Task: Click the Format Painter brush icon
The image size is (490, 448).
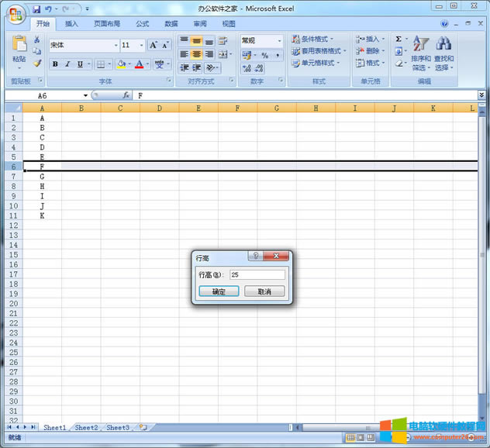Action: (37, 64)
